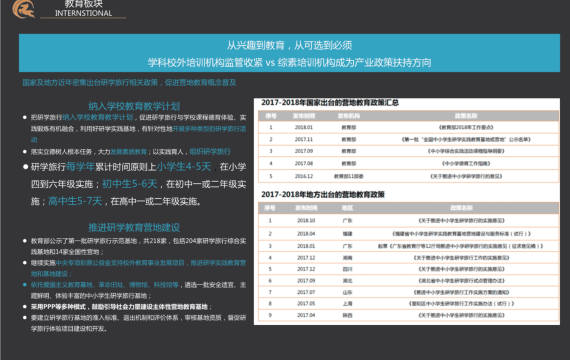Screen dimensions: 570x360
Task: Click date 2017.11 in the national table
Action: [x=304, y=139]
